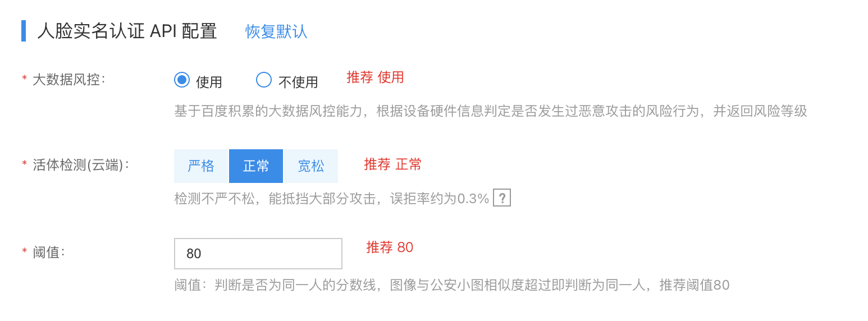Image resolution: width=868 pixels, height=321 pixels.
Task: Choose the 正常 liveness detection level
Action: 256,166
